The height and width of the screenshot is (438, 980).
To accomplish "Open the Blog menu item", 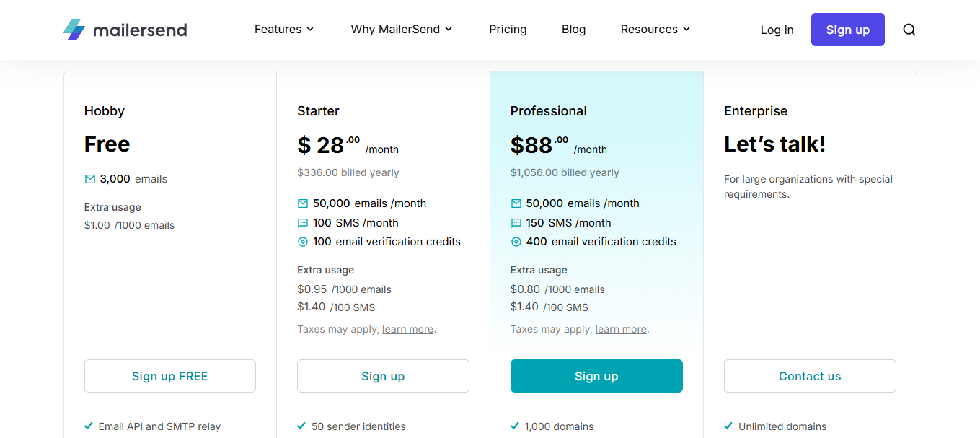I will [x=573, y=30].
